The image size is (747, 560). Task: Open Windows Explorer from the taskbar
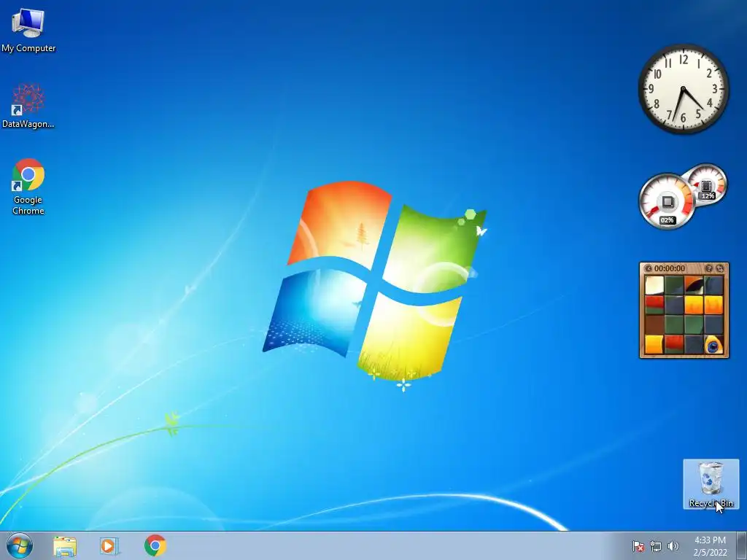65,546
